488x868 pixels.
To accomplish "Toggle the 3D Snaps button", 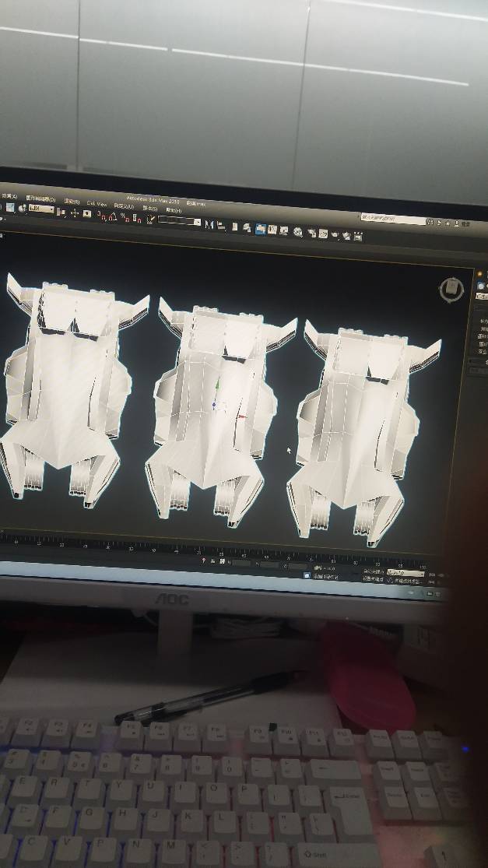I will pos(102,216).
